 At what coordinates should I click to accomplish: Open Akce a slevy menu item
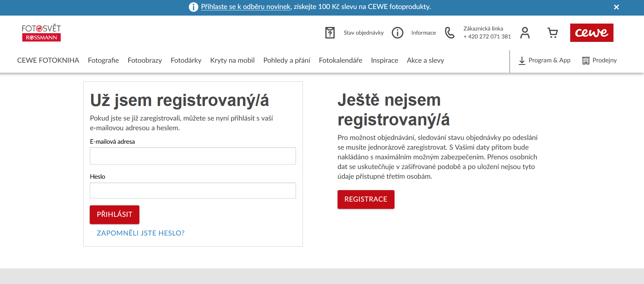click(x=425, y=60)
